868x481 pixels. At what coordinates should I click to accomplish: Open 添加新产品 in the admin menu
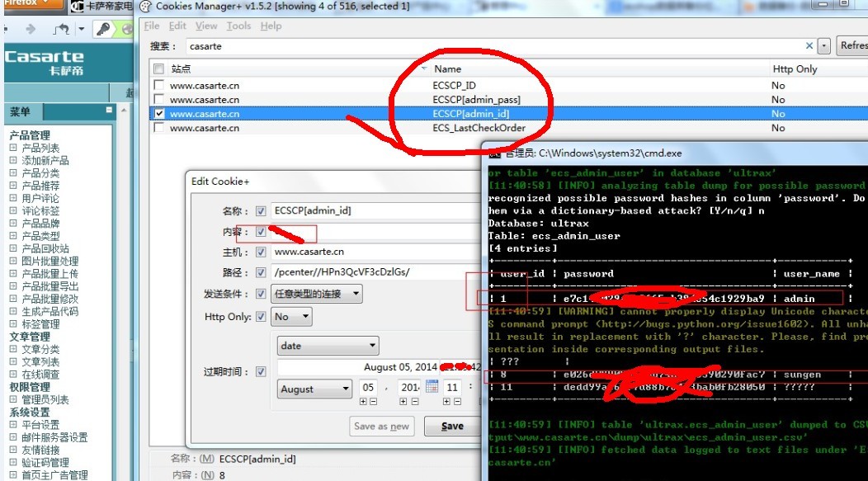pyautogui.click(x=45, y=161)
